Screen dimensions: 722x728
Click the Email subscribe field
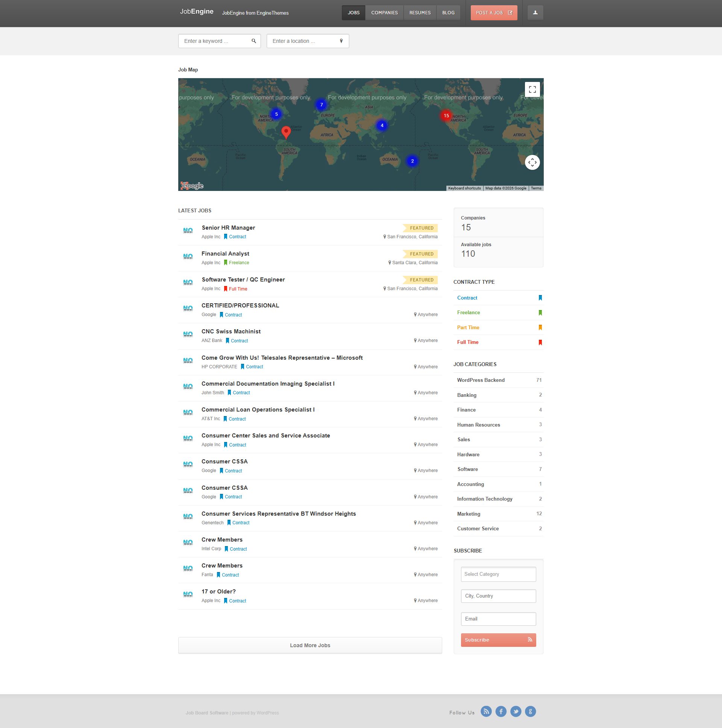pos(498,619)
